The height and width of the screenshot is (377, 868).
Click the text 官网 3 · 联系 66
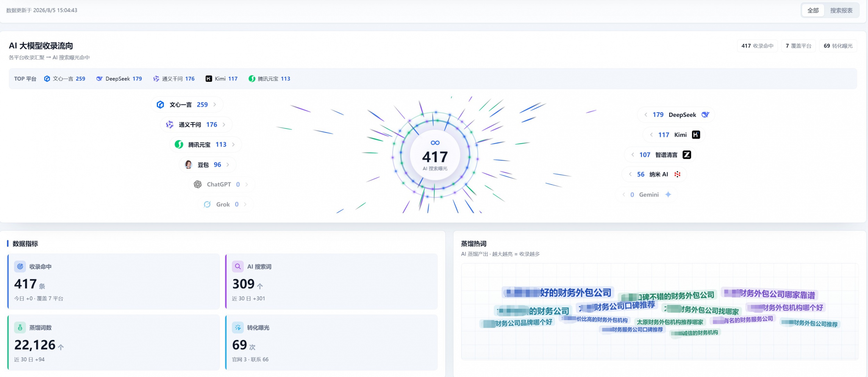tap(250, 359)
